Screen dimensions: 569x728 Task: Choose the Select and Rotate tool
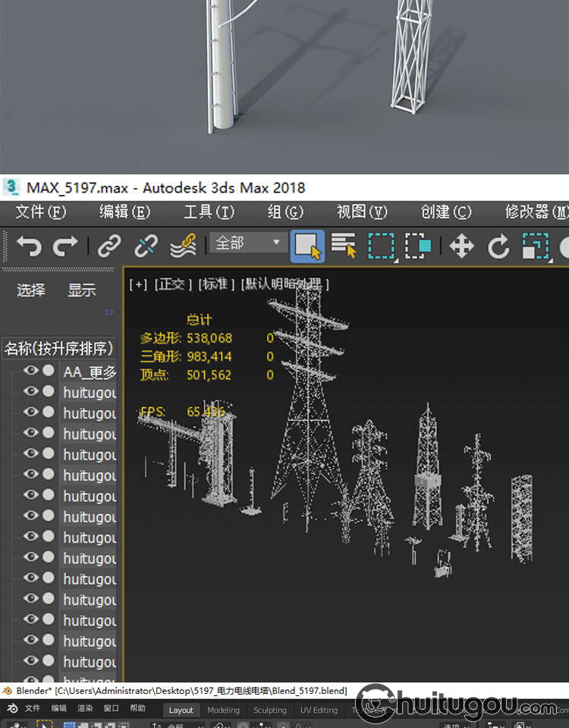(x=498, y=246)
